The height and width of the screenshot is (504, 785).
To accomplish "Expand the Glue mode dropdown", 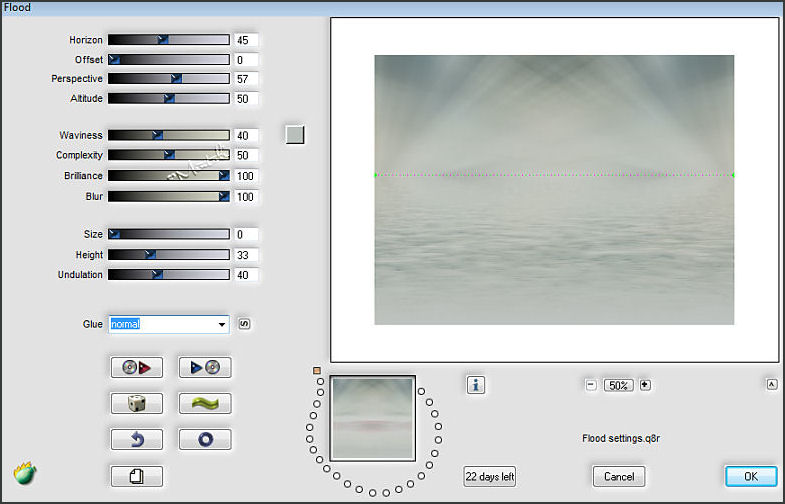I will tap(221, 325).
